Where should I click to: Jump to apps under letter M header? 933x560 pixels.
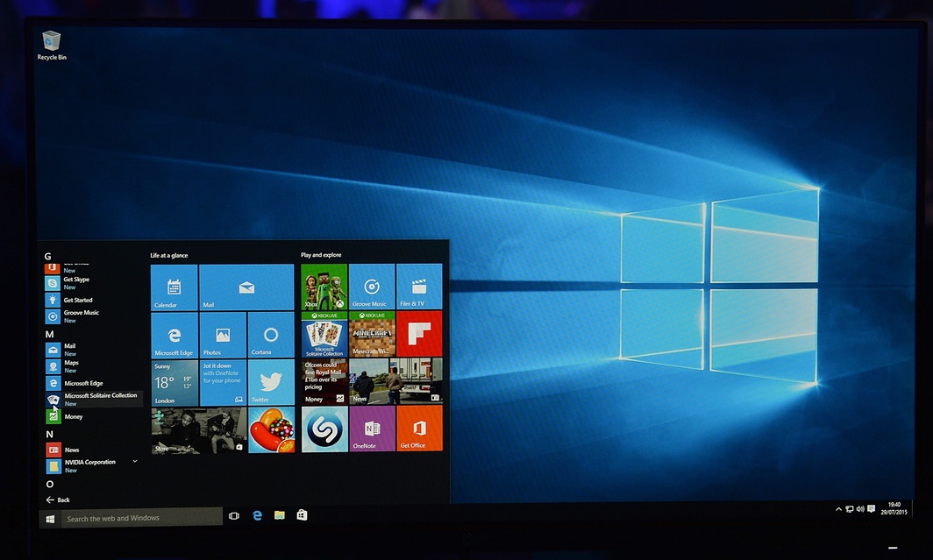pos(50,334)
